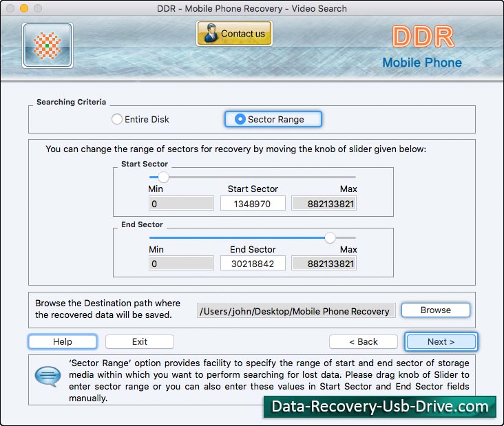Click the Start Sector slider knob
The height and width of the screenshot is (426, 504).
163,177
